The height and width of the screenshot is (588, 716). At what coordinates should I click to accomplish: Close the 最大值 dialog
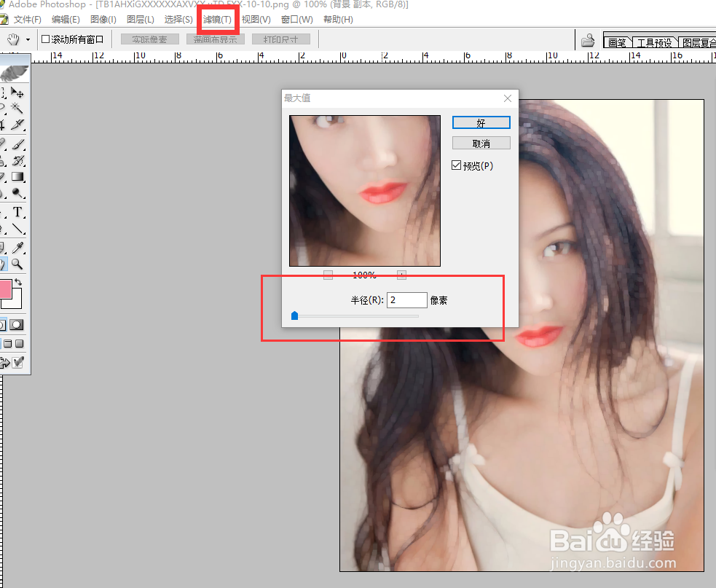(x=508, y=98)
